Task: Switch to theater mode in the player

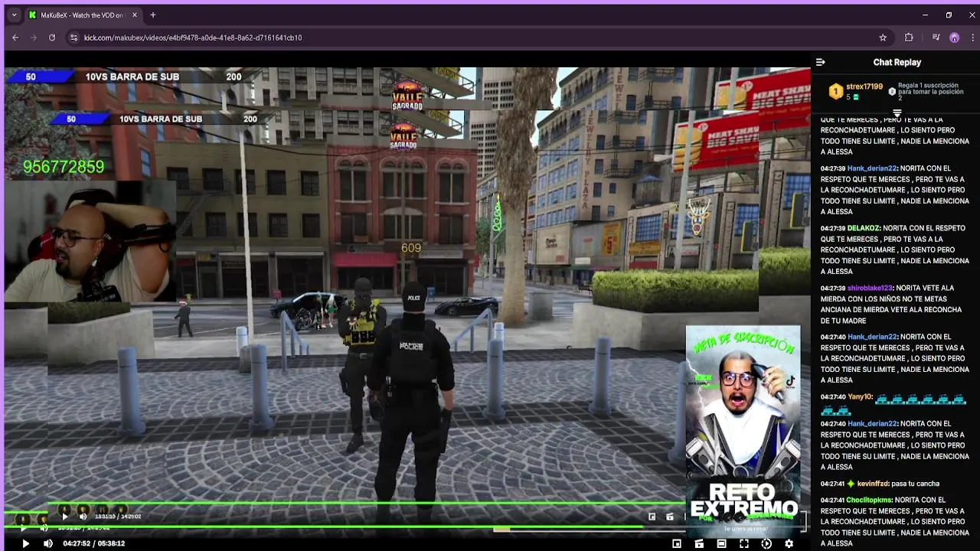Action: [x=721, y=543]
